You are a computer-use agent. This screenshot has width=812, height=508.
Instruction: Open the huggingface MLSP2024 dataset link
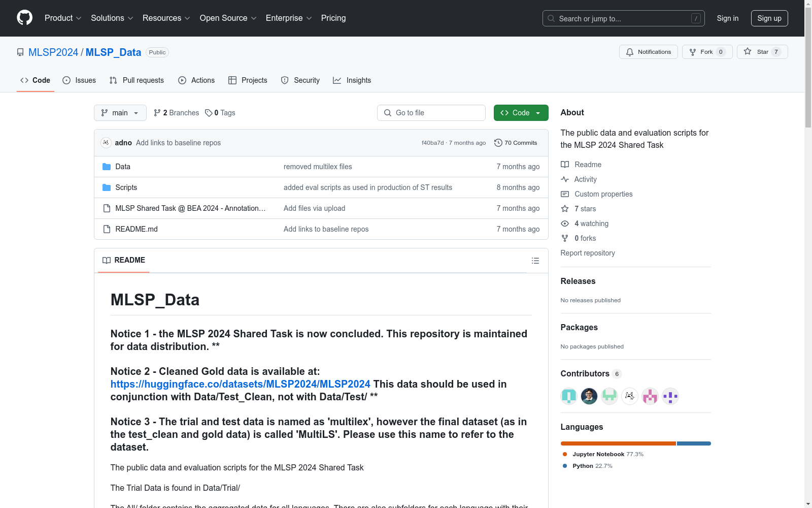pyautogui.click(x=241, y=384)
